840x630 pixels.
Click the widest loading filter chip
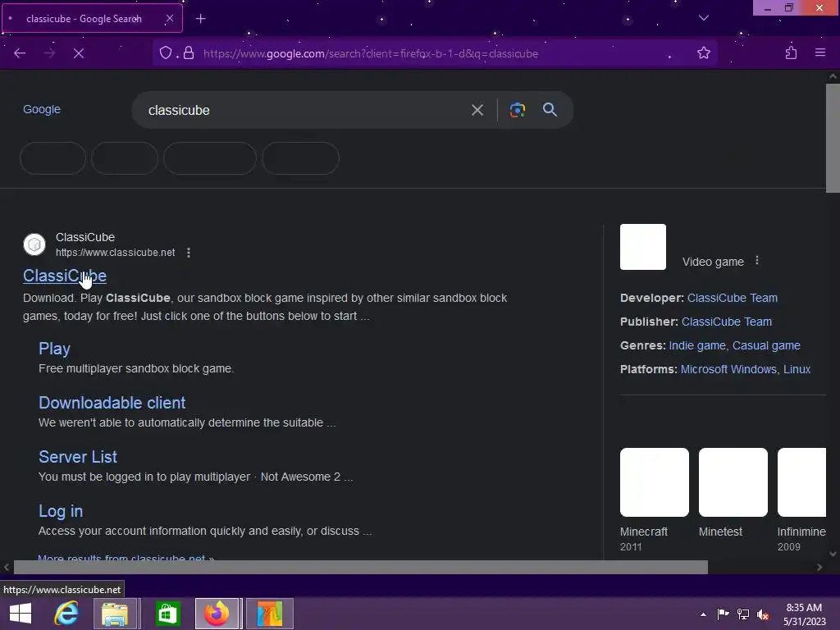(x=209, y=158)
